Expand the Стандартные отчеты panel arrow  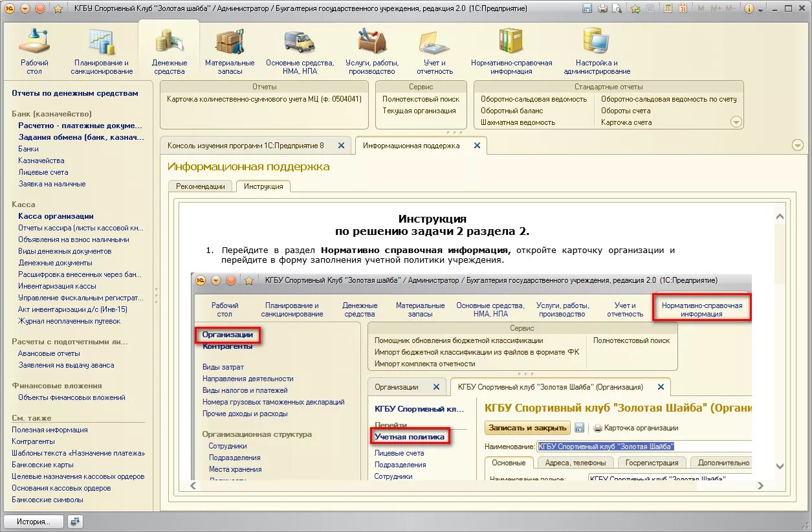[x=736, y=122]
